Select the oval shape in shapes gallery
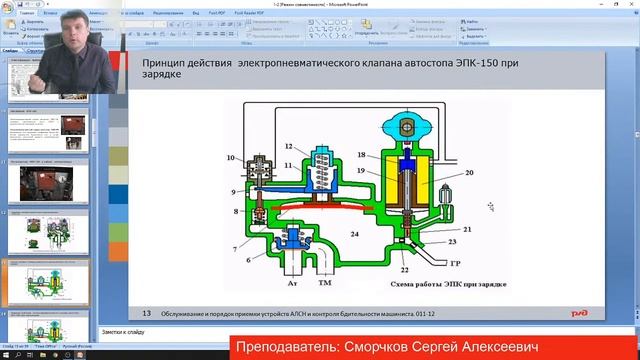Viewport: 640px width, 360px height. pos(338,22)
